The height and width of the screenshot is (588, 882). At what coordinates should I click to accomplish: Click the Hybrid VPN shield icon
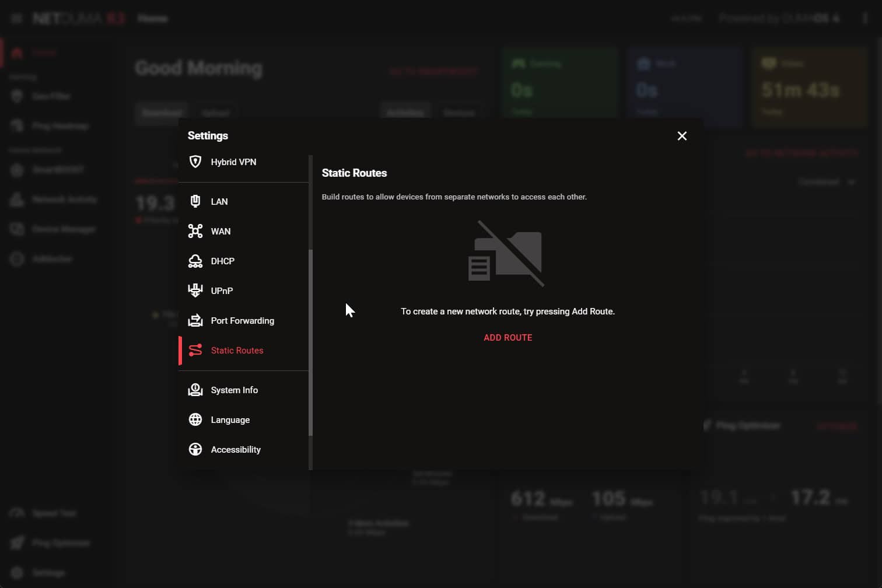pyautogui.click(x=195, y=162)
